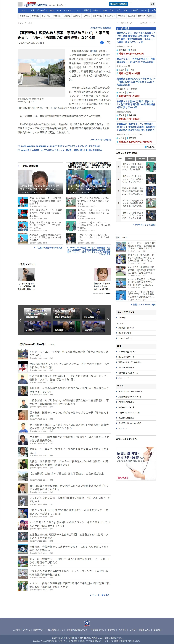Open the ドジャース・ロバーツ監督 news thumbnail
This screenshot has height=644, width=174.
[23, 354]
